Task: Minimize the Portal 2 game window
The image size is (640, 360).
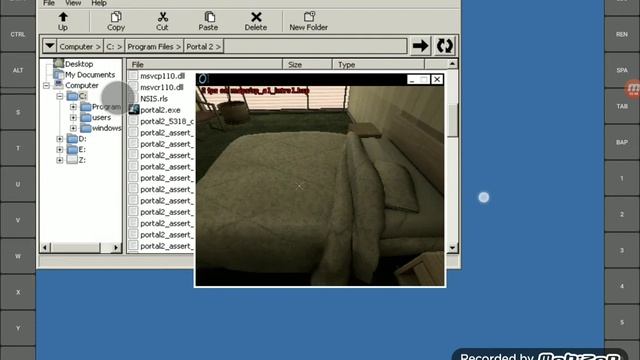Action: [412, 80]
